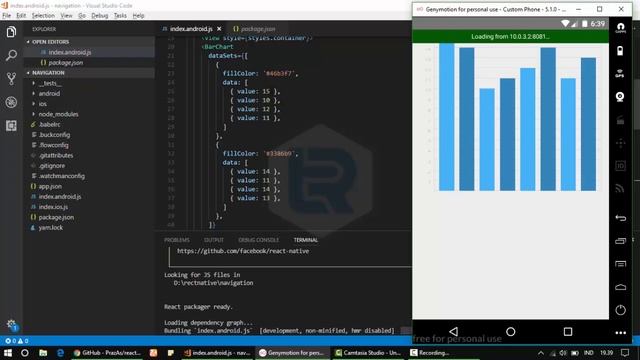
Task: Switch to GitHub Chrome window on taskbar
Action: (107, 353)
